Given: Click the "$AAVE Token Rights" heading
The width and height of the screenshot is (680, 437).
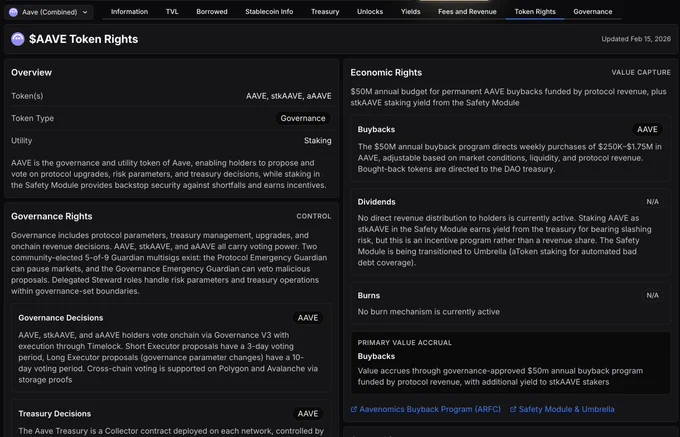Looking at the screenshot, I should click(83, 39).
